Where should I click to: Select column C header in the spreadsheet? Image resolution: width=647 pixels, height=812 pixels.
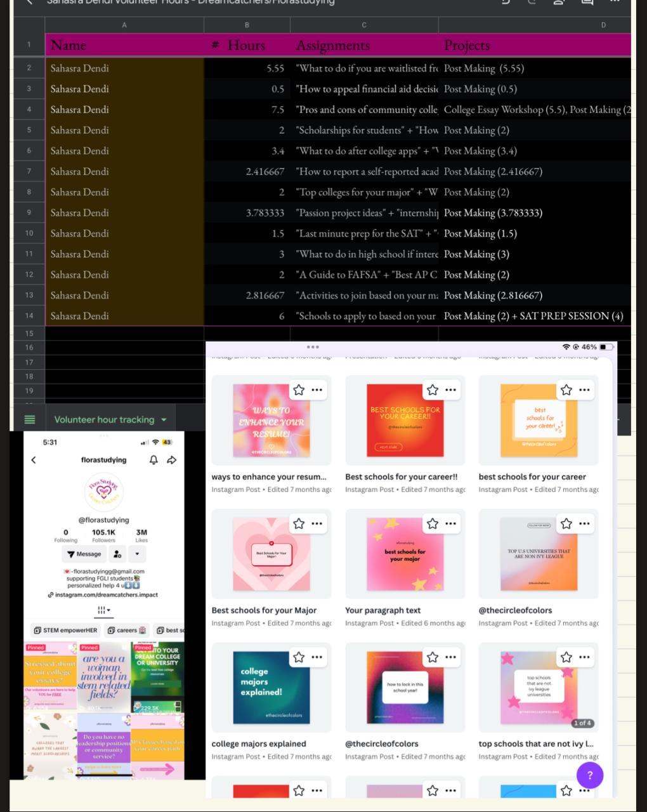pos(364,25)
